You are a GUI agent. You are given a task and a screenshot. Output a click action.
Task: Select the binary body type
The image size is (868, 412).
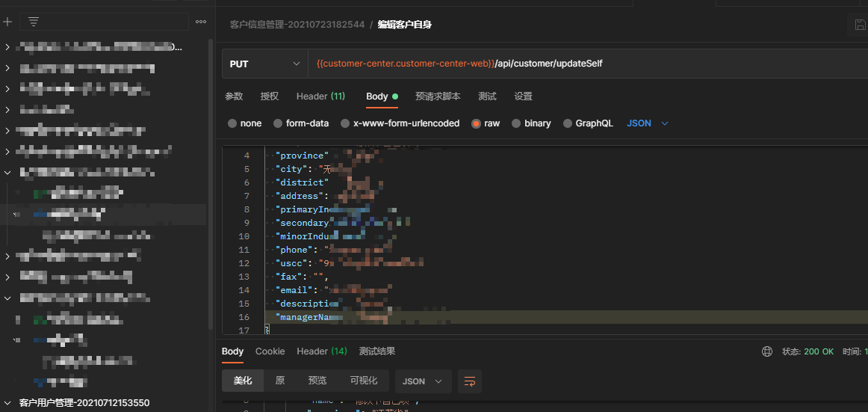531,123
